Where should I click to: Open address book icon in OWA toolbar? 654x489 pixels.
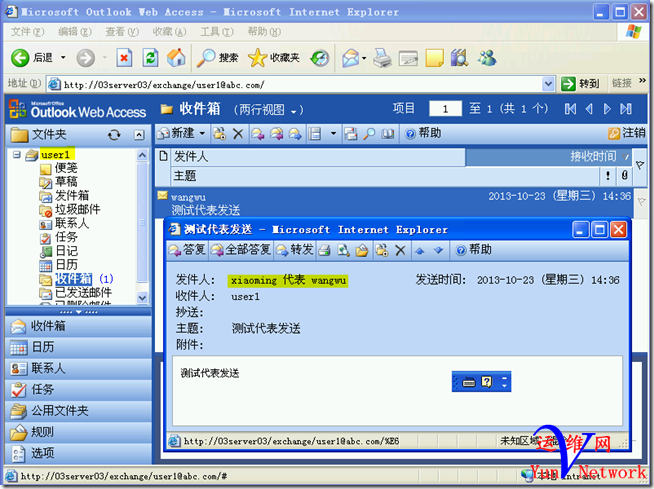pos(388,134)
